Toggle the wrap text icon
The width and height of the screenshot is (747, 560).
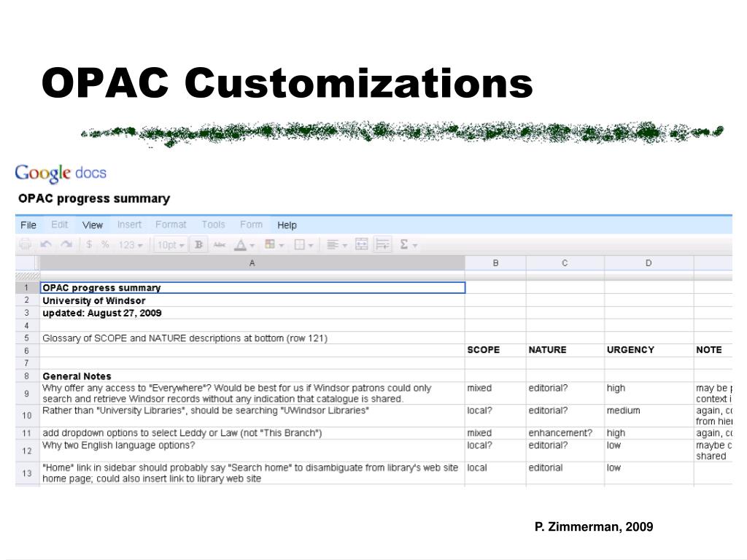[x=382, y=245]
